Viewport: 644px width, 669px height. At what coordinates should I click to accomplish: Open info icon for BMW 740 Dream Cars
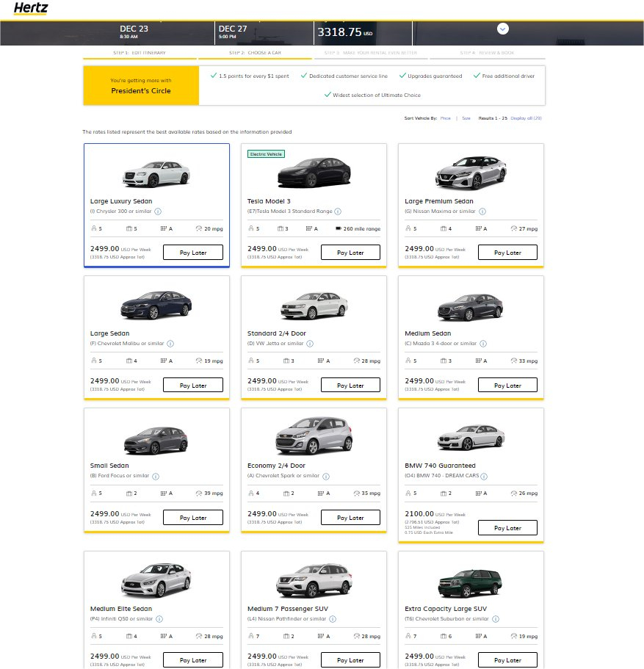click(x=484, y=476)
